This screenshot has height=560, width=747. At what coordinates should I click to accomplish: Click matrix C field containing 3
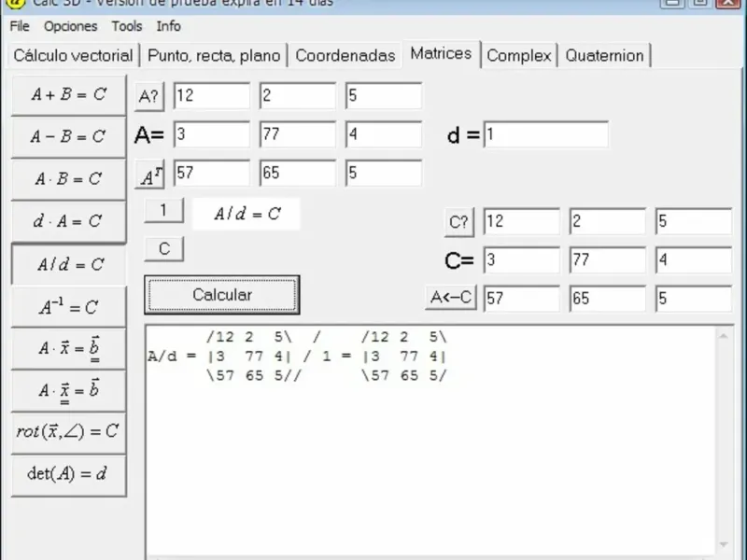(522, 260)
